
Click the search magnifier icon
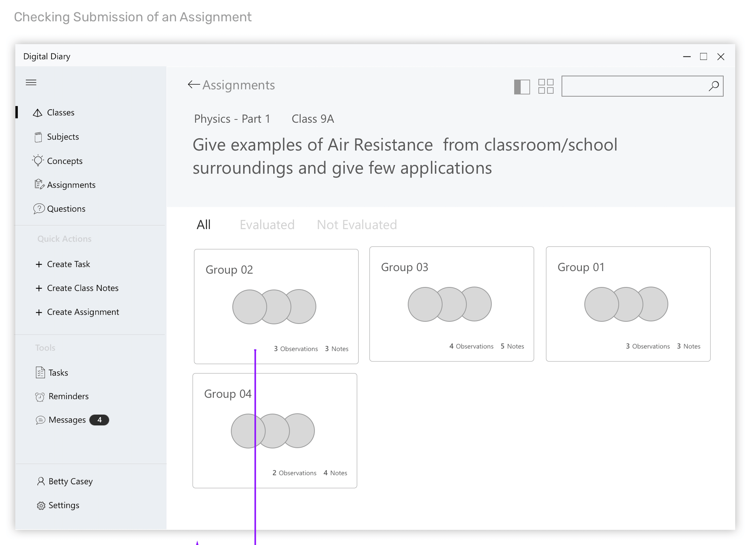point(713,86)
